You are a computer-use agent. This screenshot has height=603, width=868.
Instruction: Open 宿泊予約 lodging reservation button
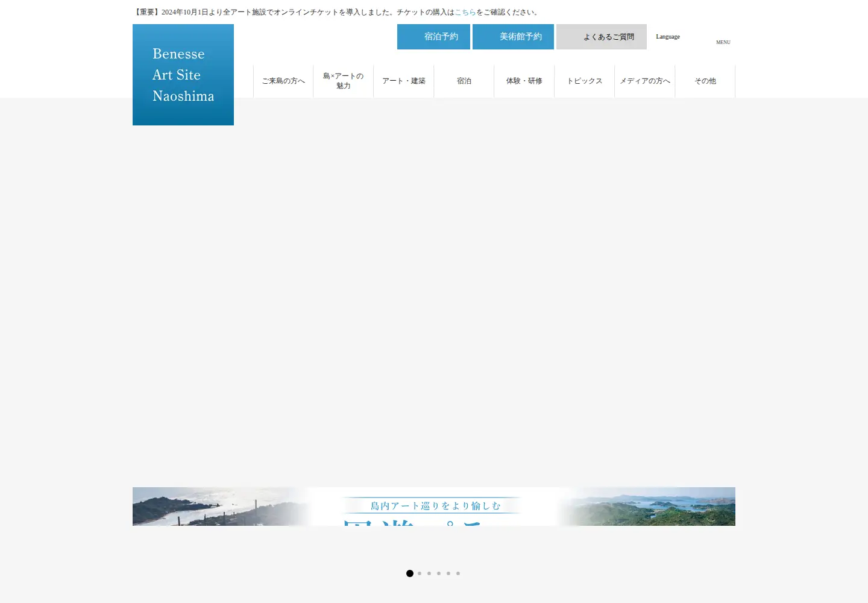tap(433, 37)
